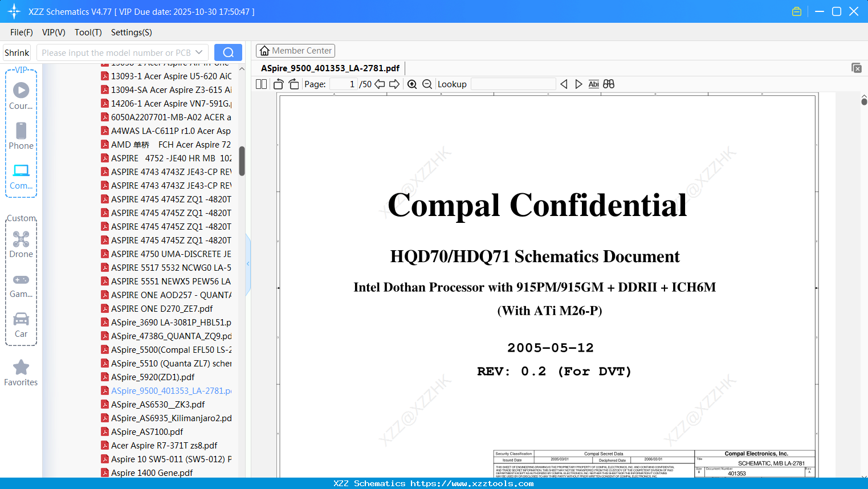Click the file list scroll-up arrow
Screen dimensions: 868x489
tap(242, 69)
